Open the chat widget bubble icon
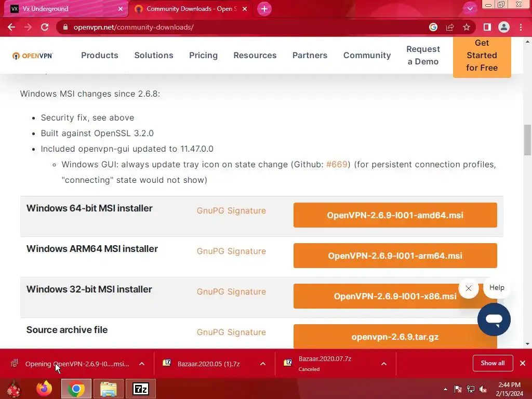The width and height of the screenshot is (532, 399). click(494, 320)
